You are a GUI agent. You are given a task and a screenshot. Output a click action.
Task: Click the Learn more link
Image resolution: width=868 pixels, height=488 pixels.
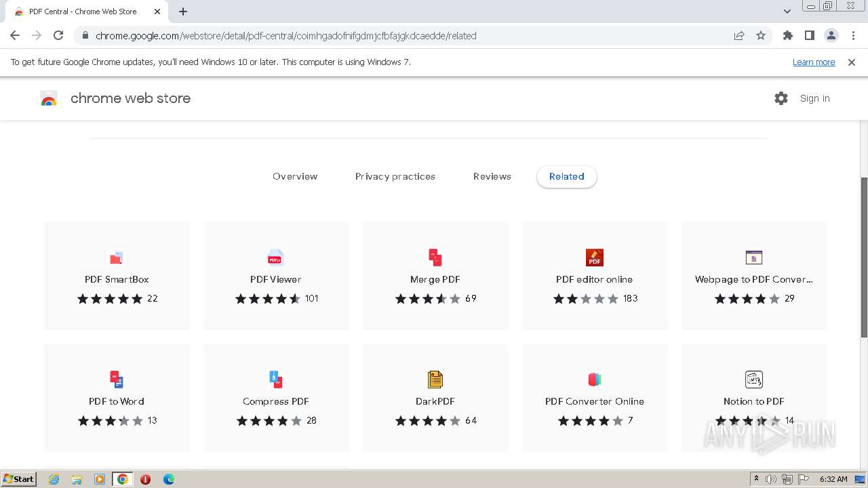(x=814, y=62)
